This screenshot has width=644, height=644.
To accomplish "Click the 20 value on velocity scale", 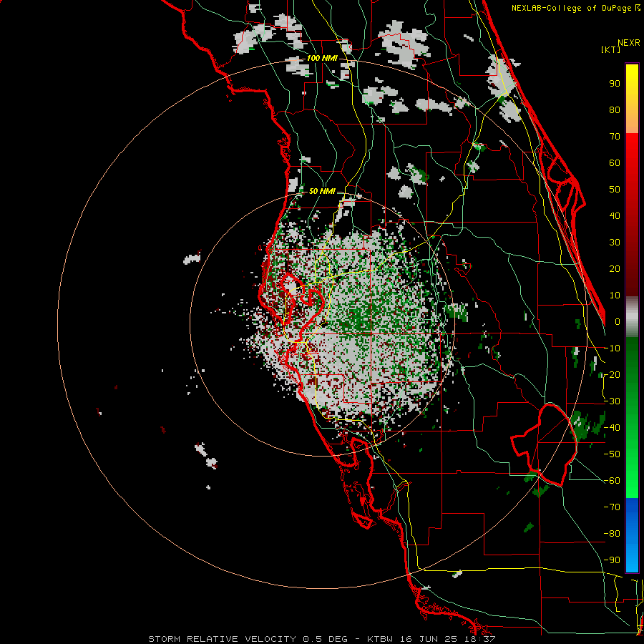I will click(x=615, y=269).
